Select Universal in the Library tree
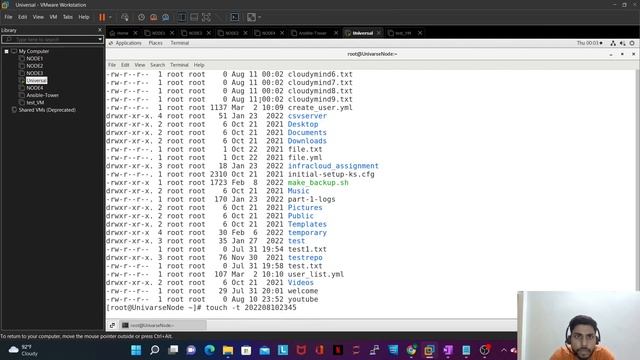Screen dimensions: 640x360 pos(36,80)
